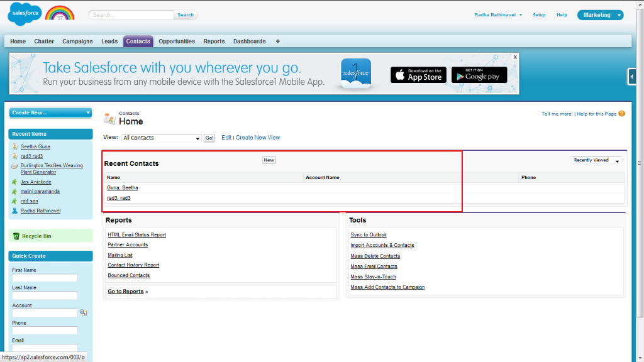The image size is (644, 362).
Task: Open contact Guna, Seetha
Action: point(123,187)
